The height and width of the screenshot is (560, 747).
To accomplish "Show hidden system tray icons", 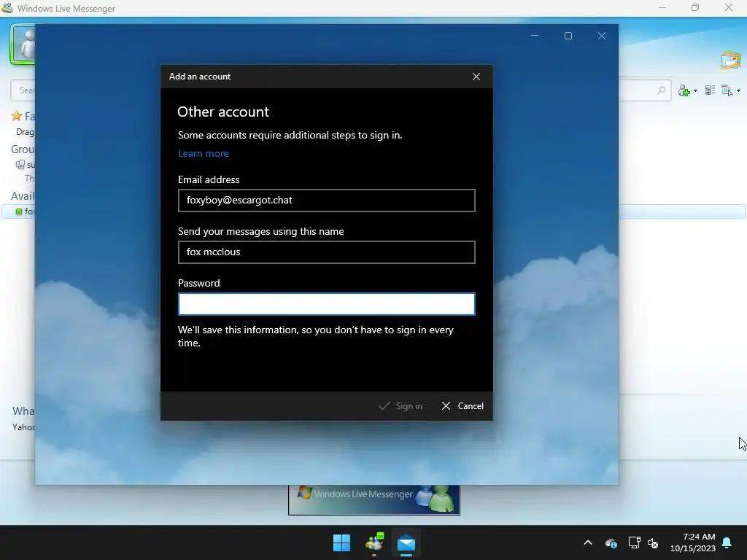I will 588,542.
